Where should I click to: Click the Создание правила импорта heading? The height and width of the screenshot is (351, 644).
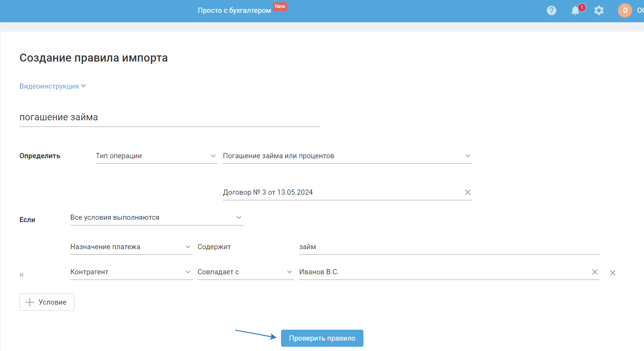tap(94, 58)
